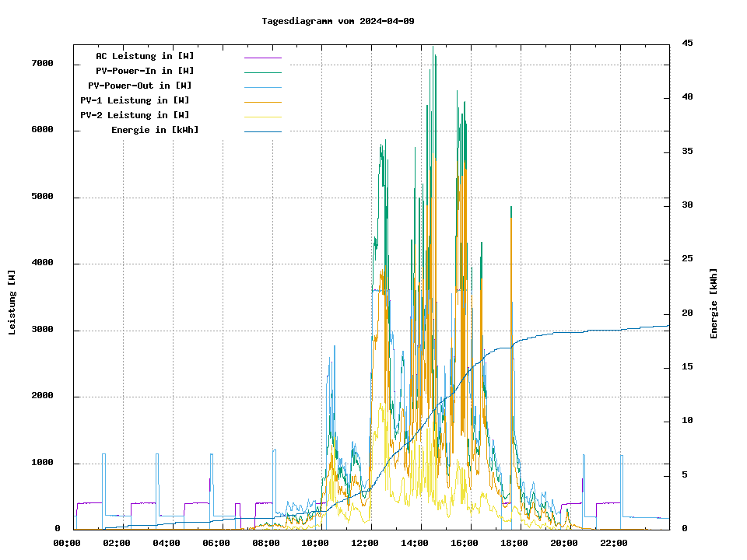Screen dimensions: 747x560
Task: Click the yellow PV-2 Leistung legend line sample
Action: [x=262, y=117]
